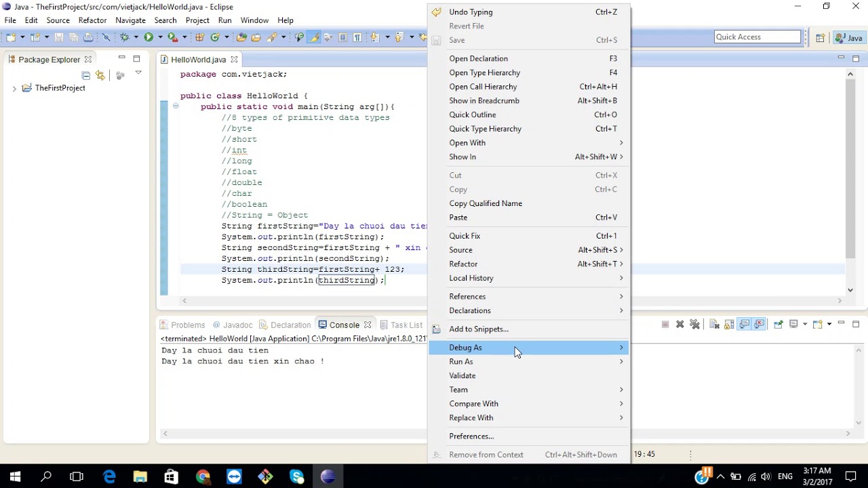Viewport: 868px width, 488px height.
Task: Open Edge browser from taskbar
Action: click(x=108, y=476)
